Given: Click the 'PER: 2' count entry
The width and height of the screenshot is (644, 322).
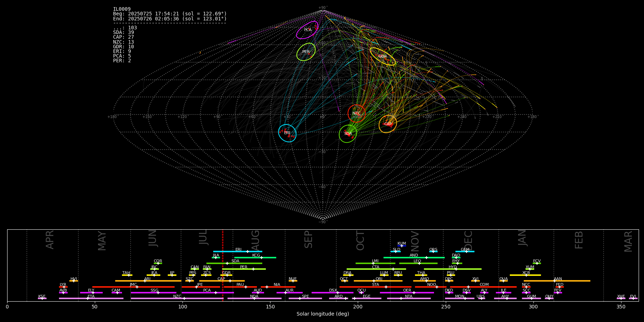Looking at the screenshot, I should click(122, 61).
